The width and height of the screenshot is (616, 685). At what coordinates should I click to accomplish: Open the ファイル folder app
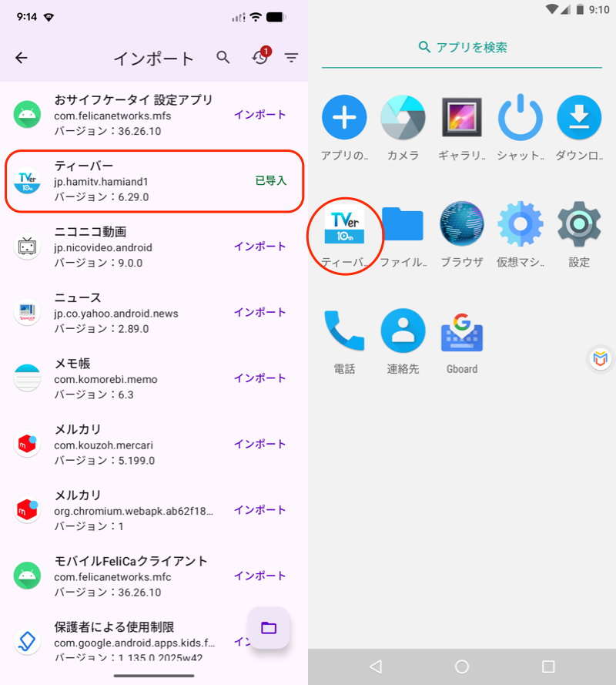click(403, 223)
